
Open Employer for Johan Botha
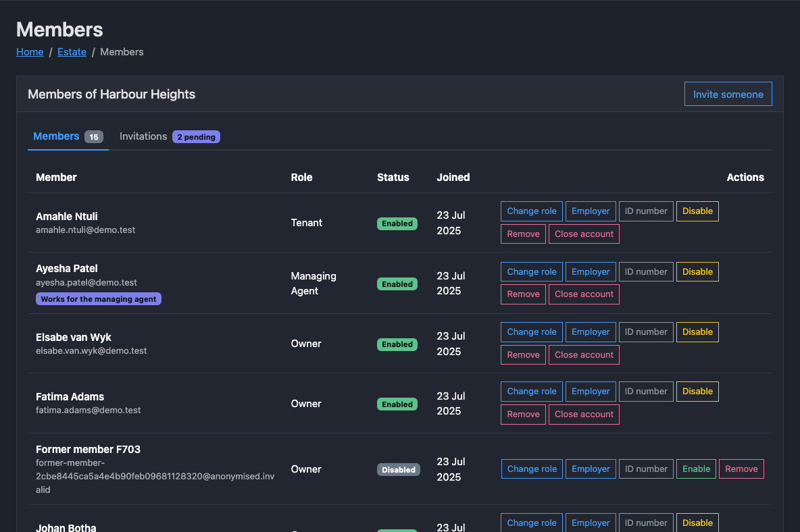[591, 523]
